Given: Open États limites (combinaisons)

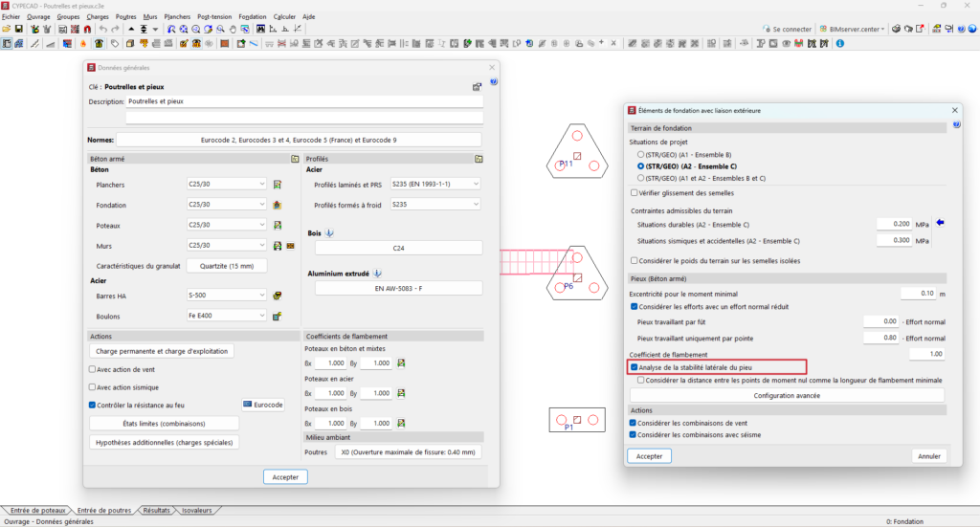Looking at the screenshot, I should pyautogui.click(x=164, y=424).
